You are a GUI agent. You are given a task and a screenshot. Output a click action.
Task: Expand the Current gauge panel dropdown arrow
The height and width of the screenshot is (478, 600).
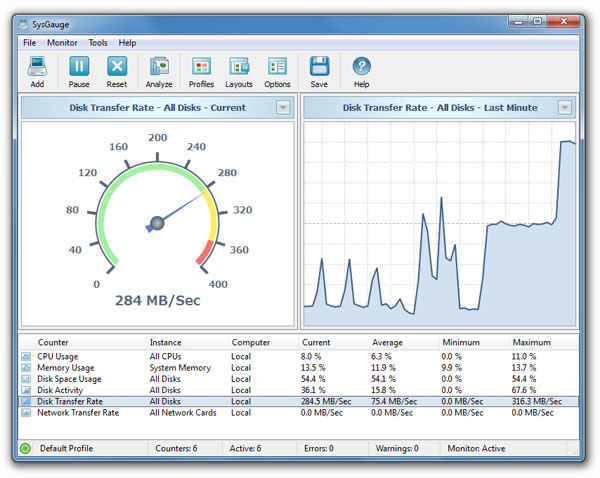283,108
